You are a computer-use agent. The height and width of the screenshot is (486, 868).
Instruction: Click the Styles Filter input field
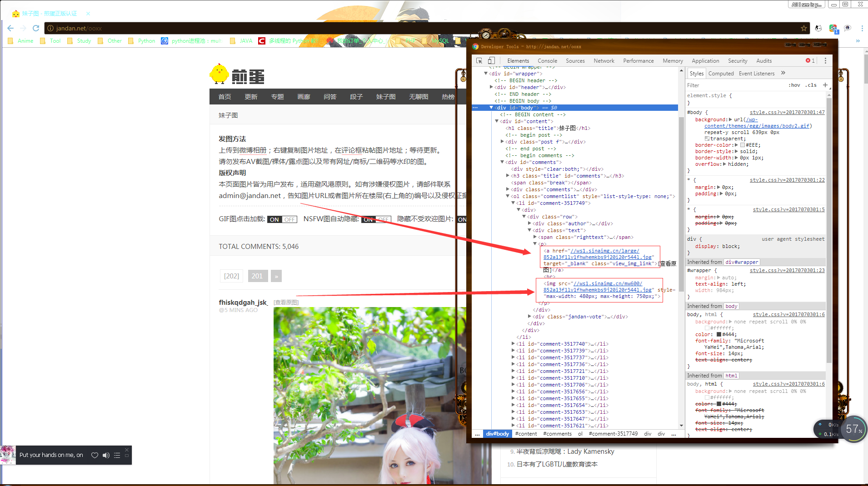tap(736, 85)
